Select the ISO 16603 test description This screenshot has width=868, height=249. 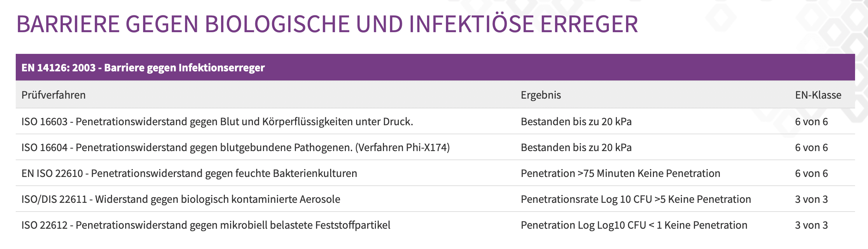coord(217,122)
